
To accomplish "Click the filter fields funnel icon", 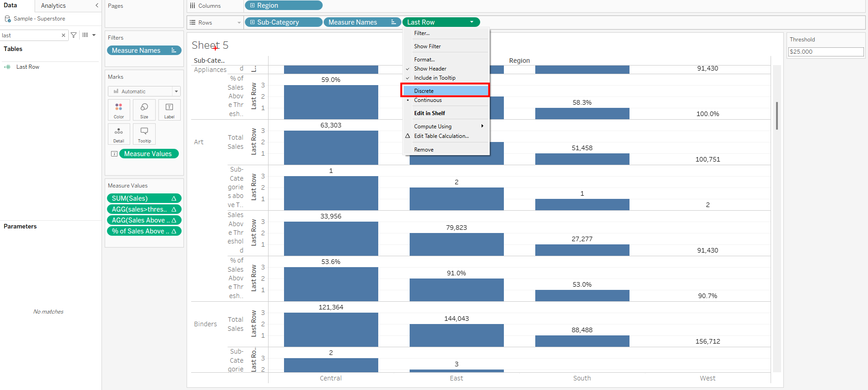I will click(74, 35).
